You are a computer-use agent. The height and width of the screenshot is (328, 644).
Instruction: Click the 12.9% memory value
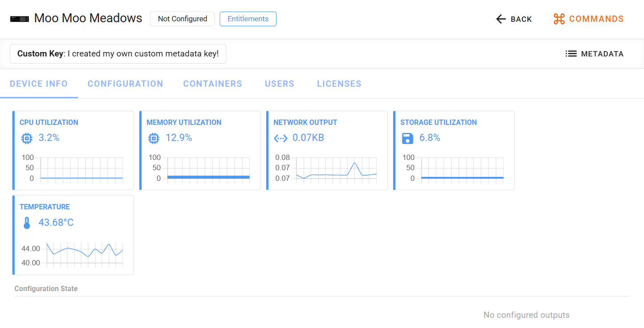179,138
